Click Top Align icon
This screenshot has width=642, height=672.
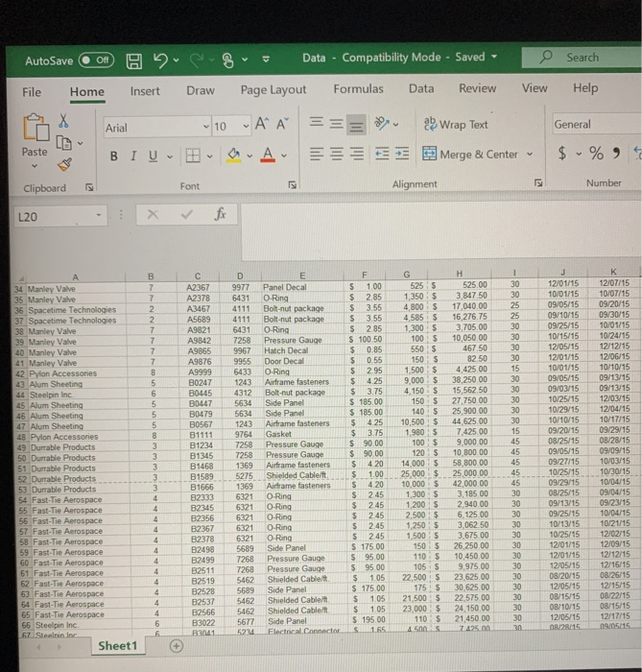(x=317, y=123)
